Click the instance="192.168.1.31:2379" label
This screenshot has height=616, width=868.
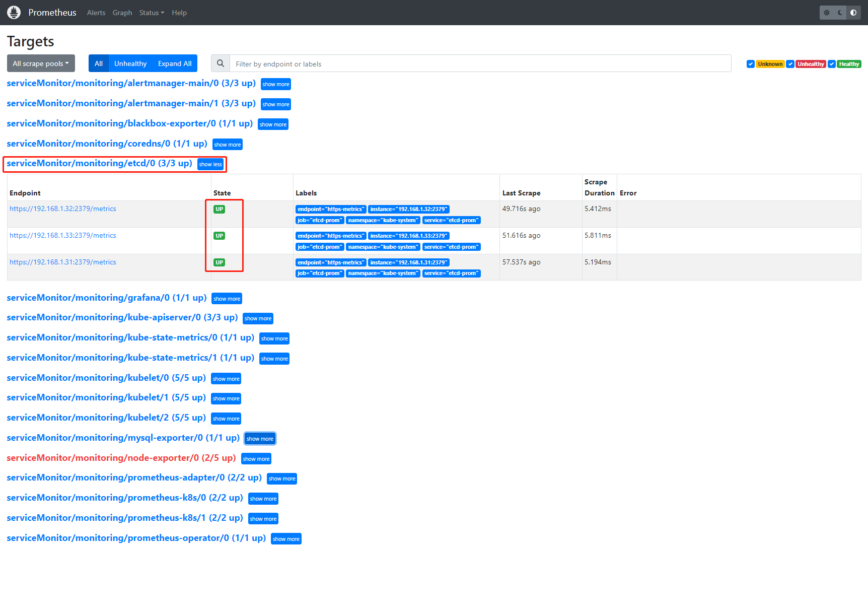coord(408,262)
